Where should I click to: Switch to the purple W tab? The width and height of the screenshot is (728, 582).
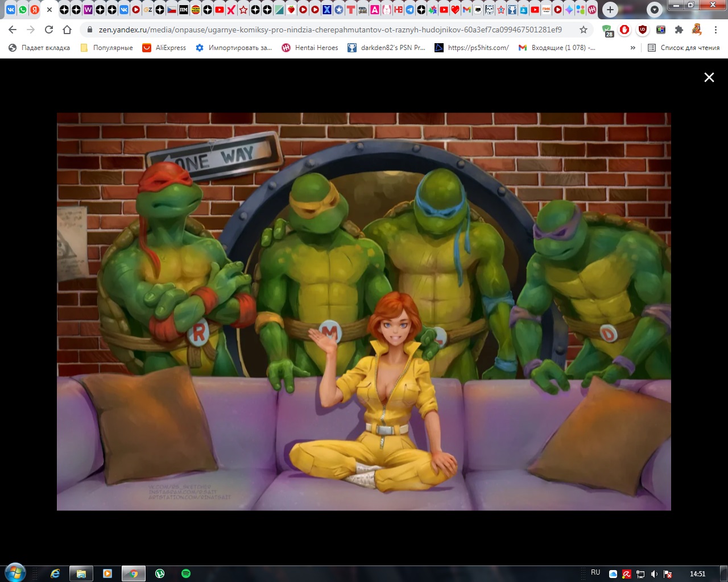(x=88, y=10)
